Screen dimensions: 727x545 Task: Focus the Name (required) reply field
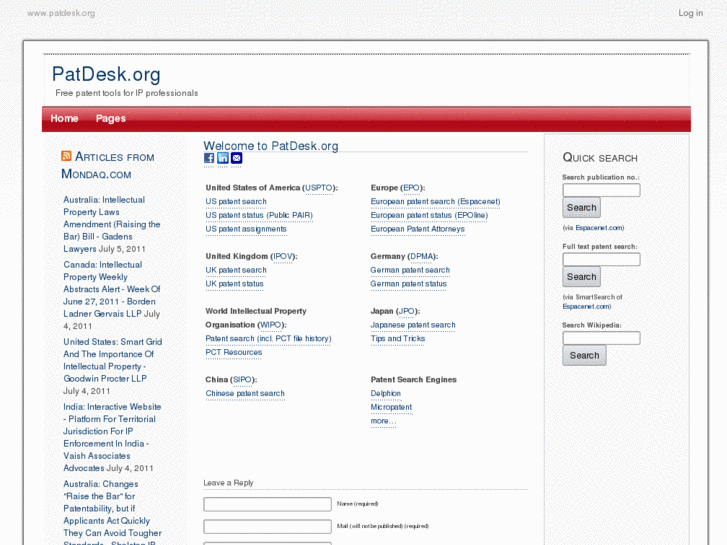(x=268, y=504)
